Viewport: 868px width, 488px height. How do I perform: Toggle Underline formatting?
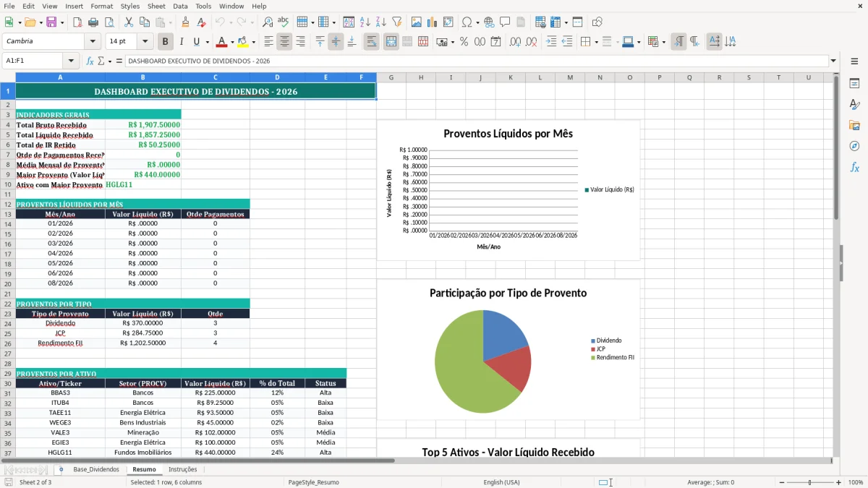click(x=197, y=42)
